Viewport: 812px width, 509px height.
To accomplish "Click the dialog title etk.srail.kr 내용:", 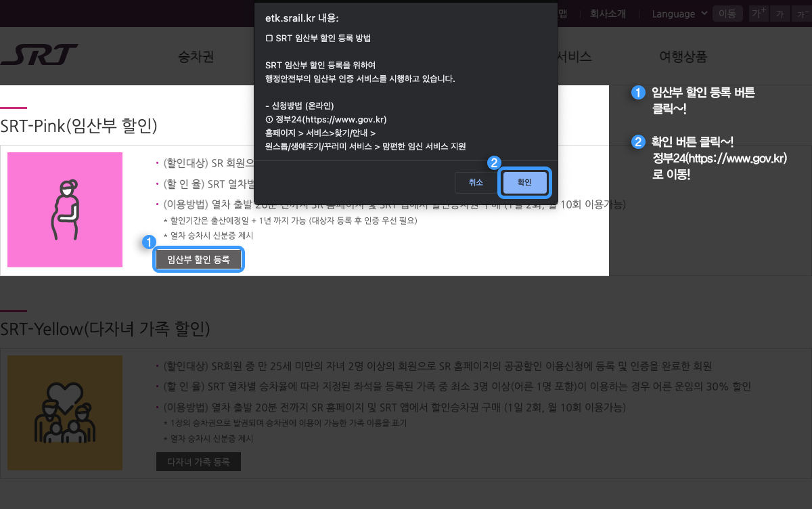I will pyautogui.click(x=302, y=18).
